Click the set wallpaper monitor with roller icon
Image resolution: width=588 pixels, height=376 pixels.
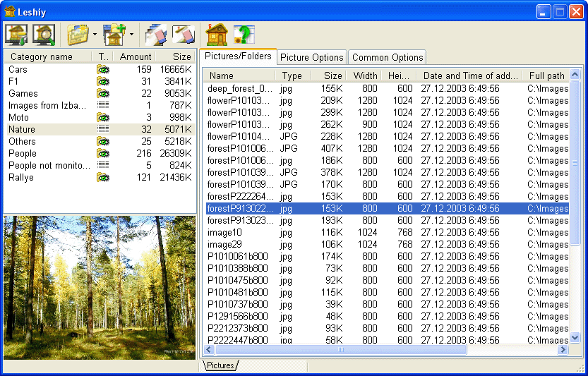point(16,35)
